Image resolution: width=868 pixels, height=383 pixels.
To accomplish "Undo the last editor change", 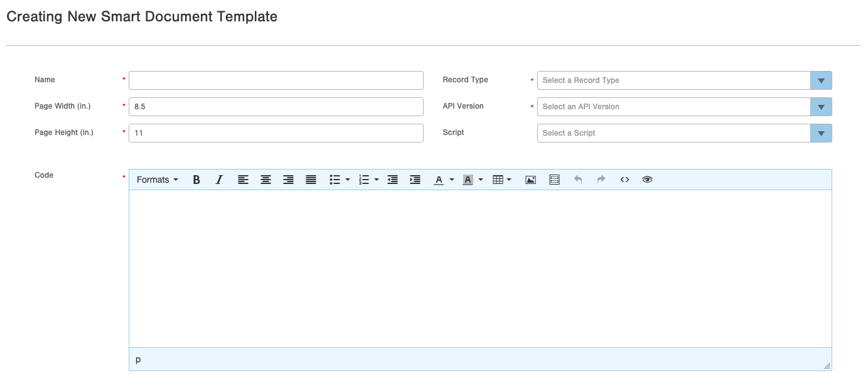I will [x=577, y=180].
